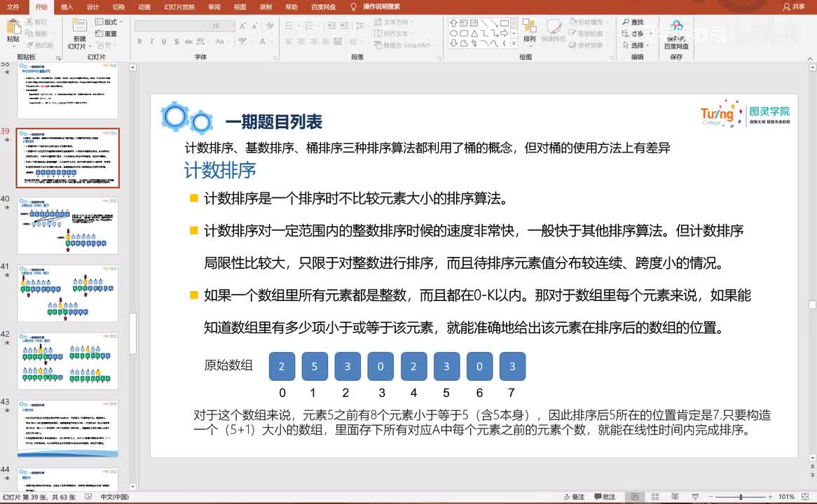
Task: Toggle center text alignment
Action: click(301, 41)
